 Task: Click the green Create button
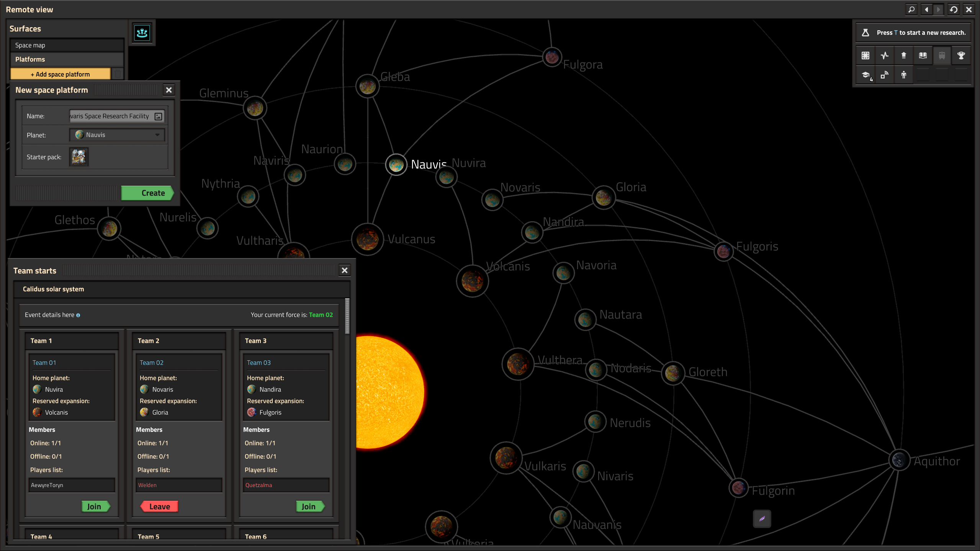click(147, 193)
